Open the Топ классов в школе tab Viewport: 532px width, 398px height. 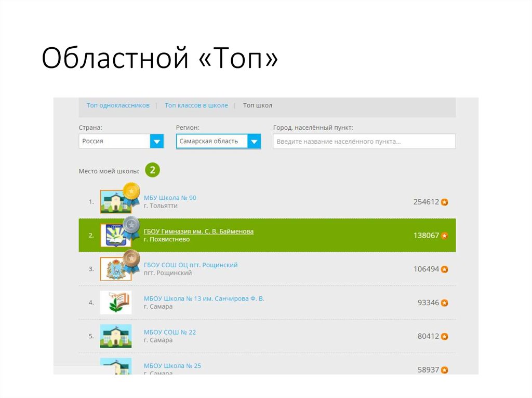coord(196,105)
